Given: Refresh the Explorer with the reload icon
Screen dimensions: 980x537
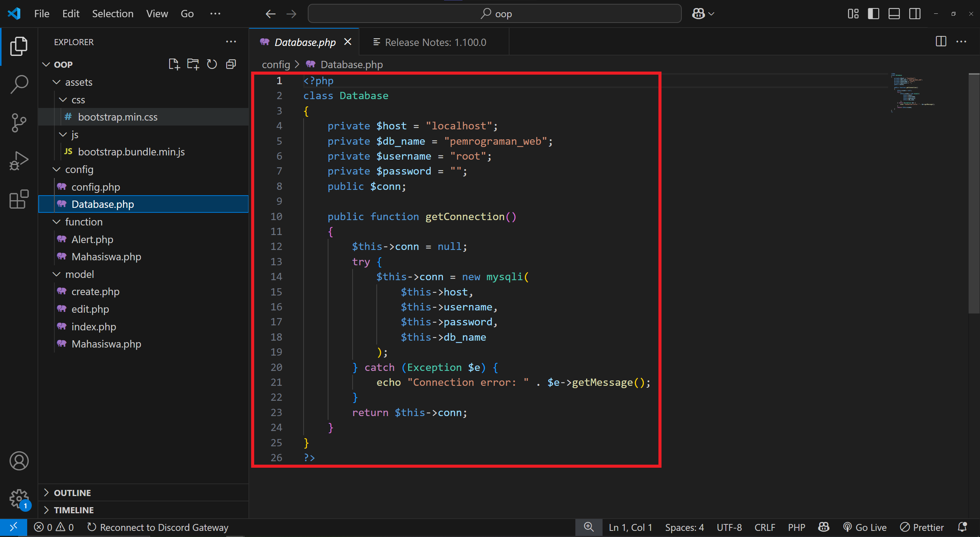Looking at the screenshot, I should [212, 64].
